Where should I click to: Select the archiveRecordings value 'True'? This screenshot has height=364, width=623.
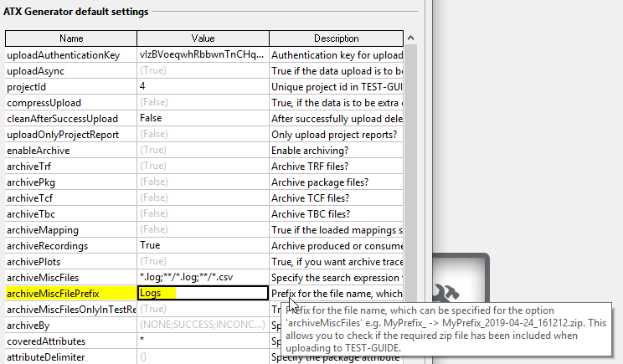pos(203,245)
